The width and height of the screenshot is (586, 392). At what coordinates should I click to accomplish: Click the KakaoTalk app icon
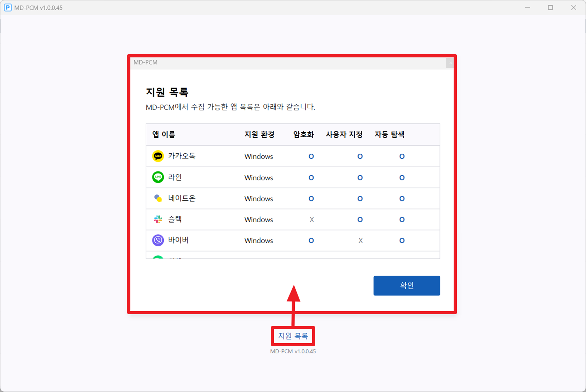[158, 156]
